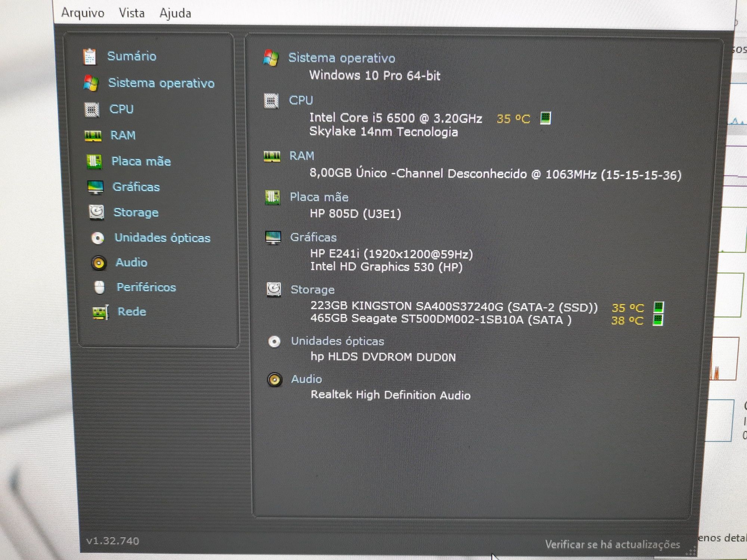Click the Placa mãe motherboard icon in sidebar

pyautogui.click(x=94, y=162)
